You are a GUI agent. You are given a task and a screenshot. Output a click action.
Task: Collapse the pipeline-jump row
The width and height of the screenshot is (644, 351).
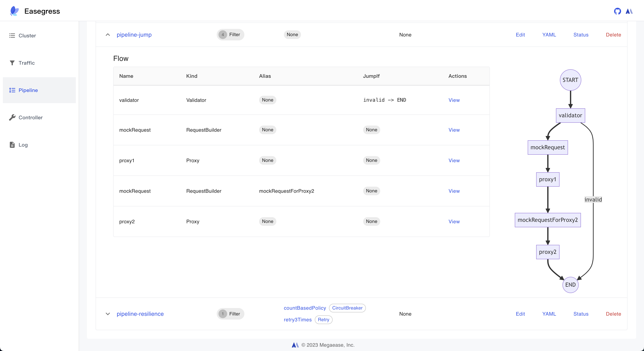click(x=108, y=35)
